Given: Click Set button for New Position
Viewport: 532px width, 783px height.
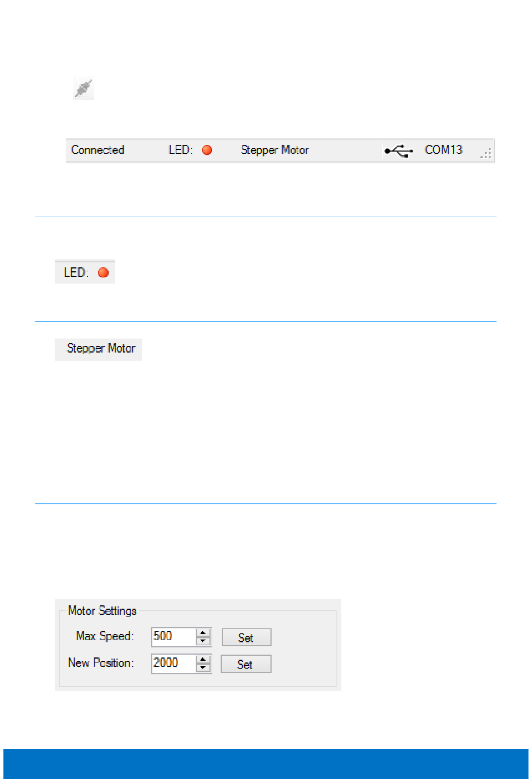Looking at the screenshot, I should point(246,664).
